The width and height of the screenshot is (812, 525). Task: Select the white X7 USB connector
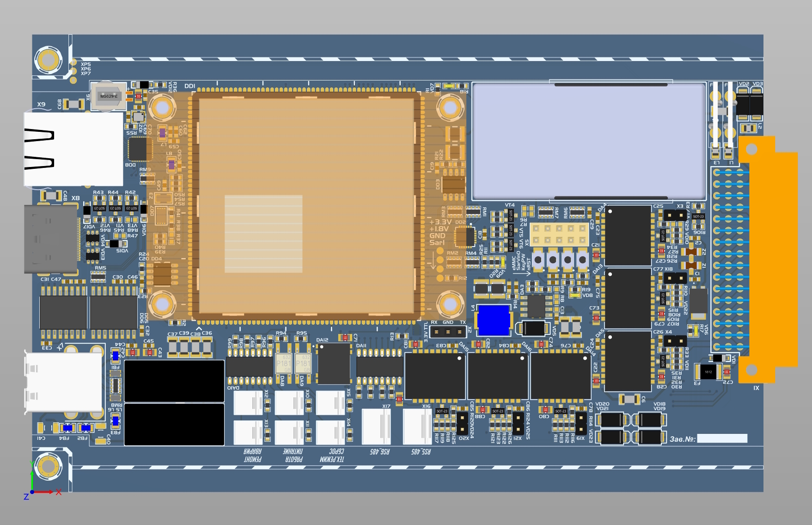tap(63, 382)
